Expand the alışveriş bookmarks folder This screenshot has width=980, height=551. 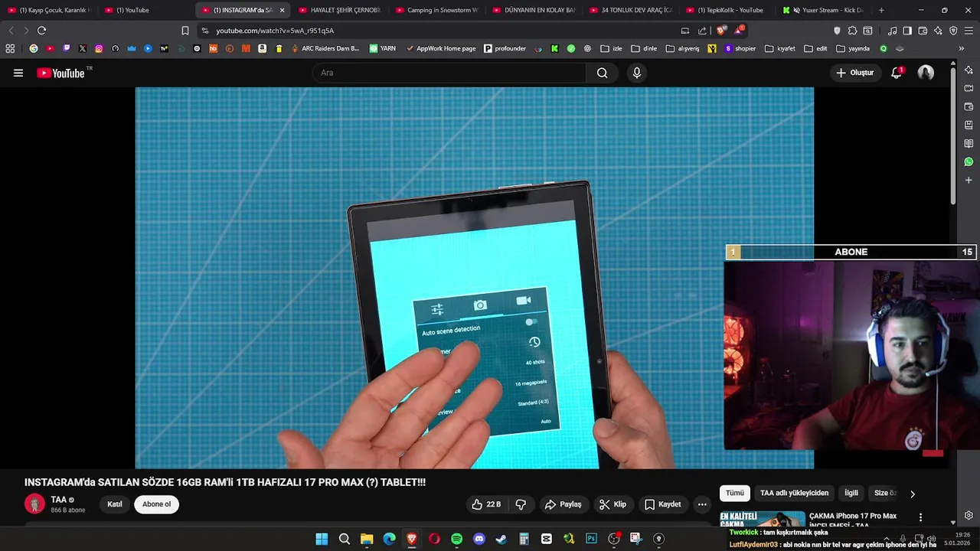pos(683,48)
